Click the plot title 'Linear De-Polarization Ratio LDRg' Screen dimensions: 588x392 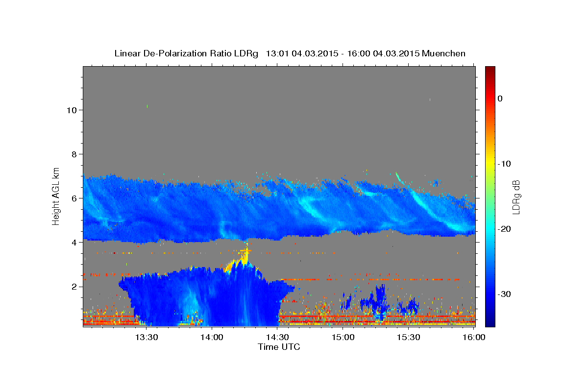pos(186,53)
